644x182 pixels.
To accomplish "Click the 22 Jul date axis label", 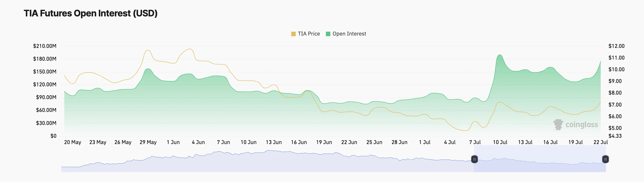I will pyautogui.click(x=600, y=142).
